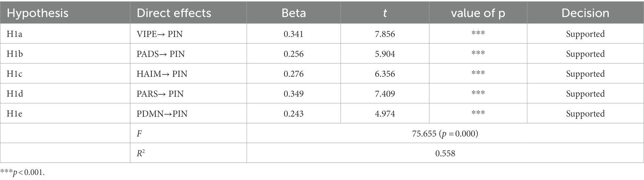The height and width of the screenshot is (180, 644).
Task: Click Beta value 0.349
Action: click(x=294, y=94)
